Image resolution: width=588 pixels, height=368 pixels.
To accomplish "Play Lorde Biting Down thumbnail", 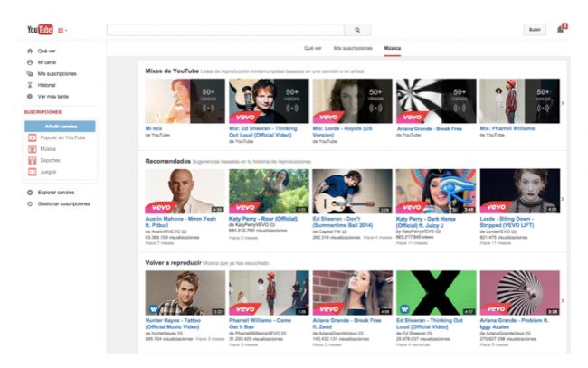I will pos(520,191).
